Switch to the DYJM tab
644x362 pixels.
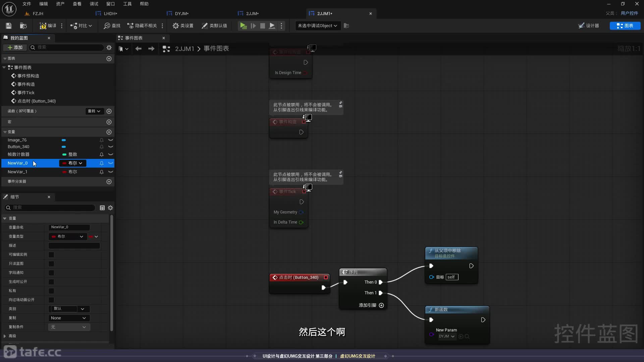pos(181,13)
